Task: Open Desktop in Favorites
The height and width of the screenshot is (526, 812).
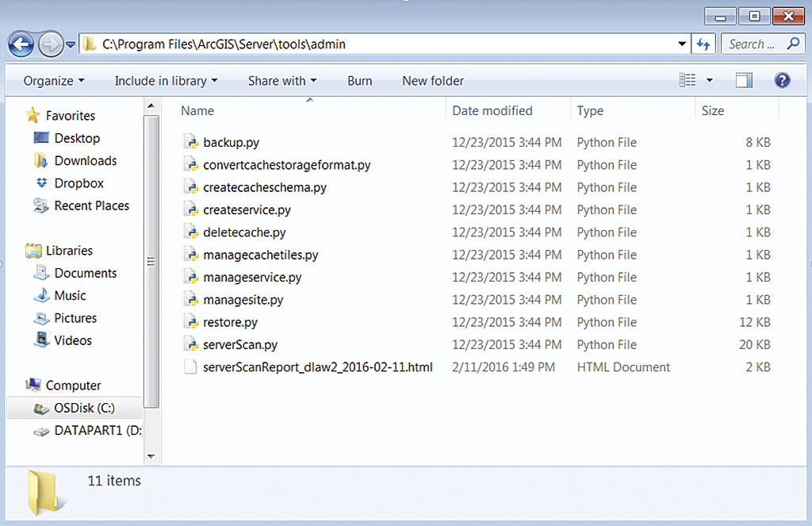Action: [x=77, y=138]
